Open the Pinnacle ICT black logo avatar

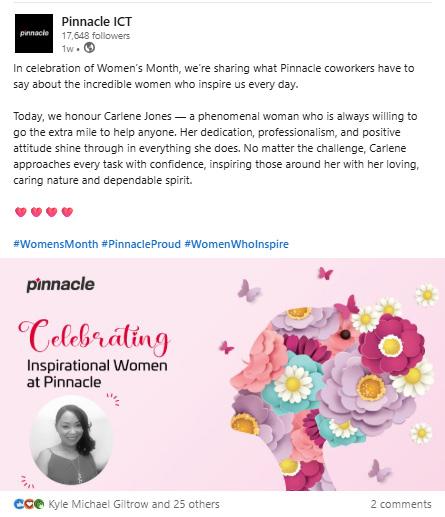point(34,33)
